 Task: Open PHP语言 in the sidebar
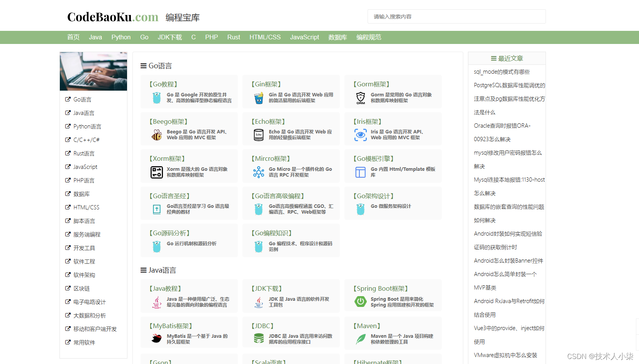(84, 180)
